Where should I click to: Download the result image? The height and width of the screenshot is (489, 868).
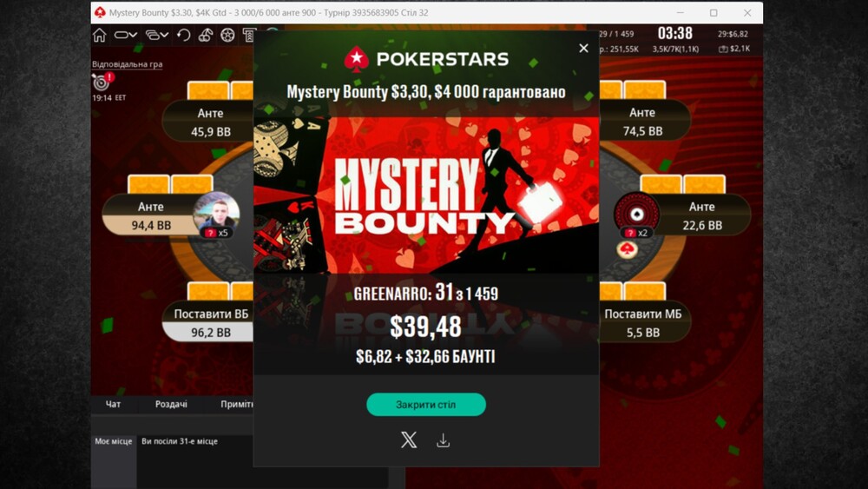pyautogui.click(x=443, y=440)
